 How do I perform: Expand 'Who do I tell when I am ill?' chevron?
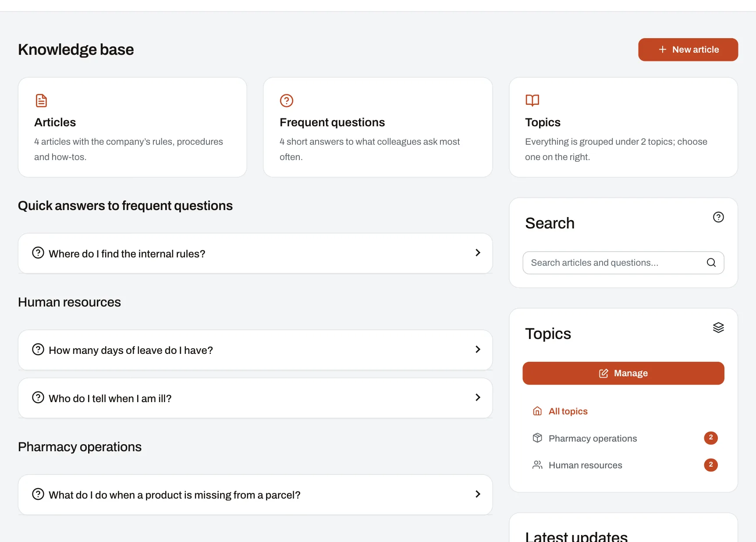click(478, 398)
